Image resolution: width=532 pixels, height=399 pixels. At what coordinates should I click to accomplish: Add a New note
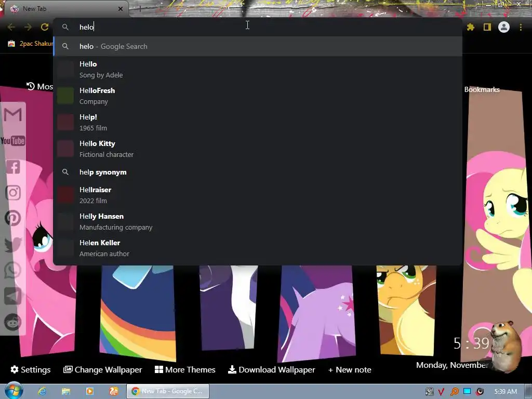(x=350, y=370)
